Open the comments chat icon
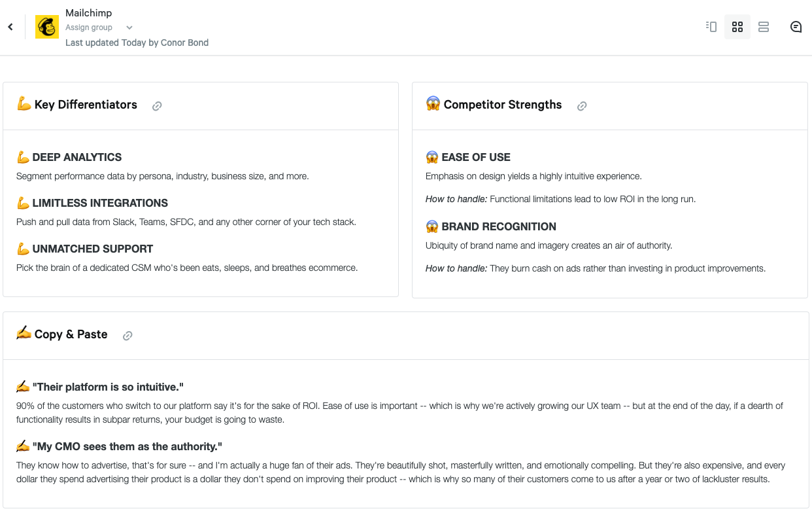812x513 pixels. (x=796, y=27)
